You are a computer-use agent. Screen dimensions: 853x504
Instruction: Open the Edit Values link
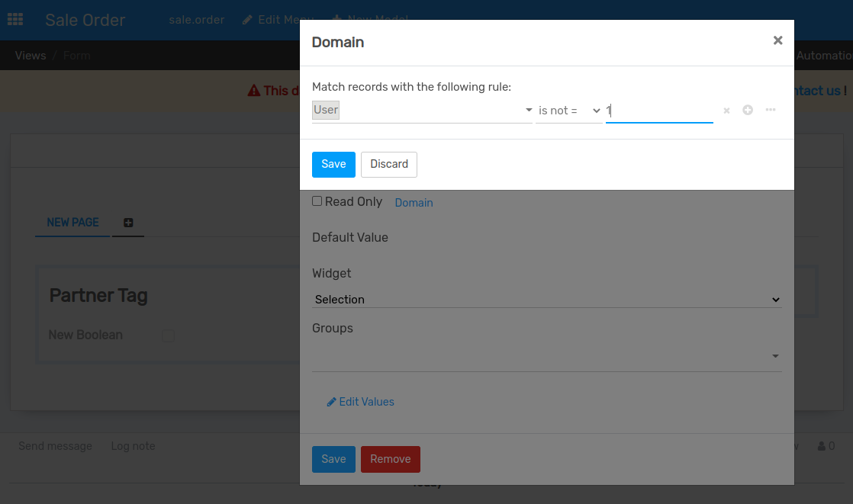(360, 402)
